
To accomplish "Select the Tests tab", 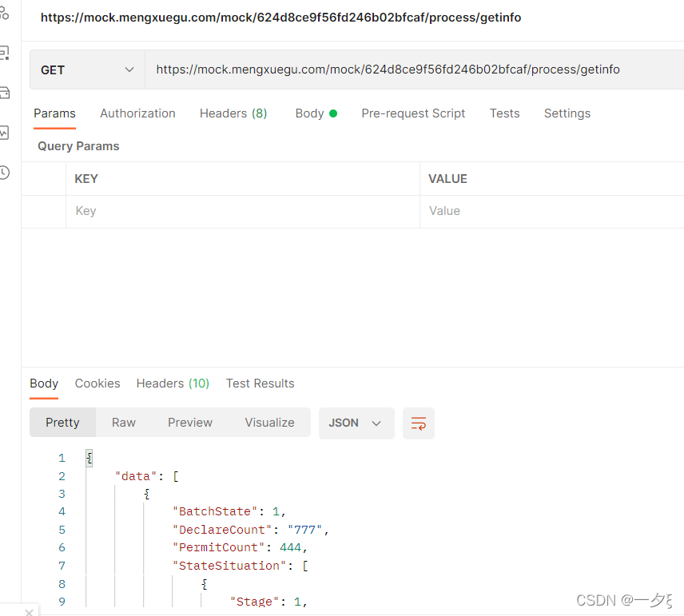I will (x=504, y=113).
